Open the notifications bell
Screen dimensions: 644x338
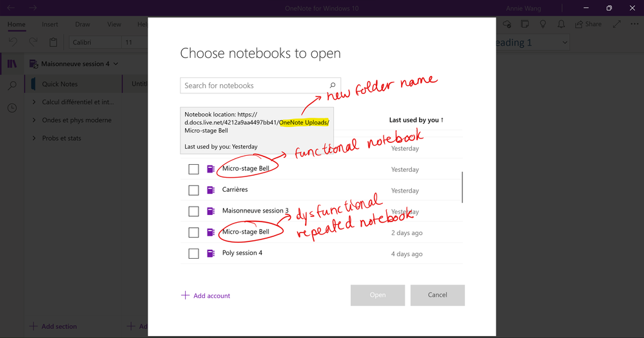click(561, 24)
